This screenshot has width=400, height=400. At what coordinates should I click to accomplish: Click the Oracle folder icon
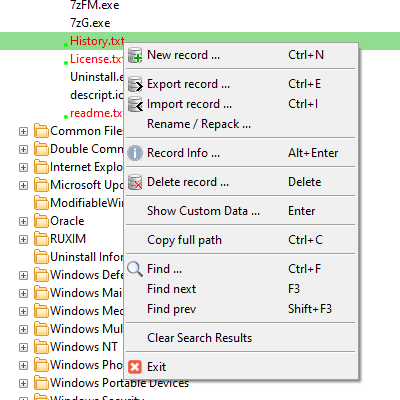[41, 221]
